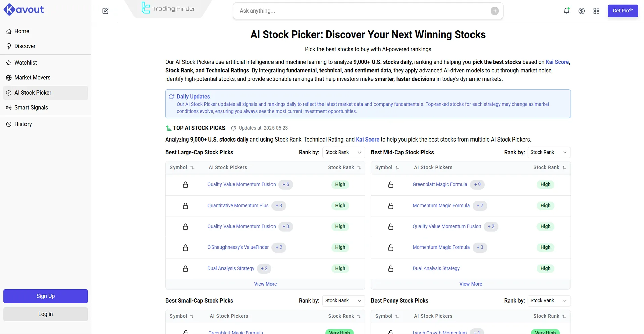Click the refresh icon beside Updates at

(x=233, y=128)
